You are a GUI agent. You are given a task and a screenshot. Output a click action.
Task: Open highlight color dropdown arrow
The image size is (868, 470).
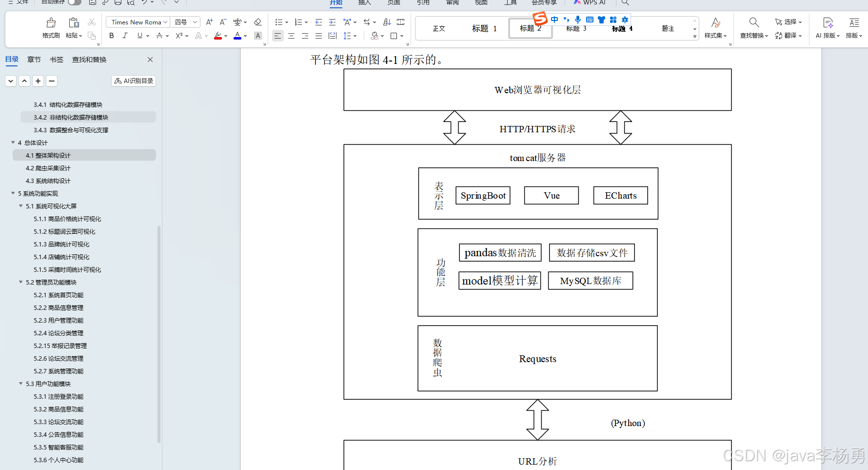pos(226,36)
